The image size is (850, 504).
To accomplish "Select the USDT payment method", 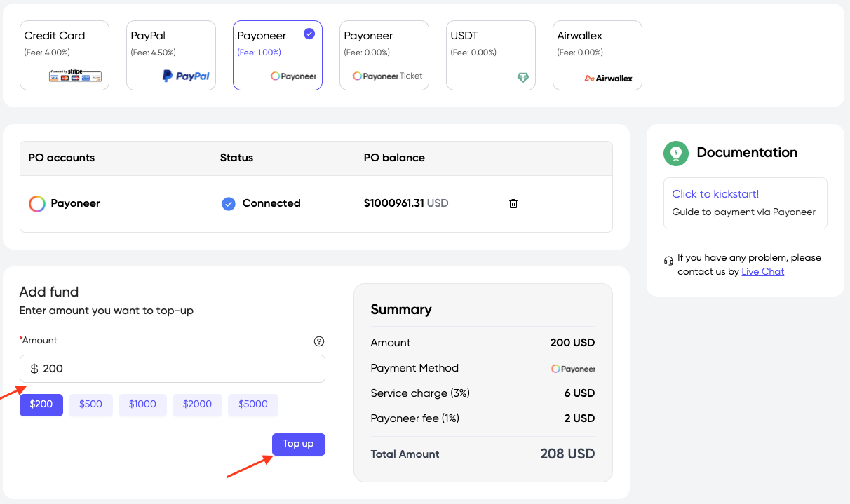I will (490, 55).
